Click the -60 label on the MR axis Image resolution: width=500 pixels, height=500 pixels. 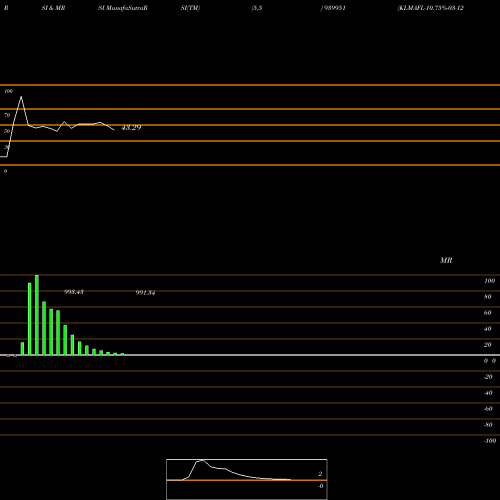coord(488,409)
